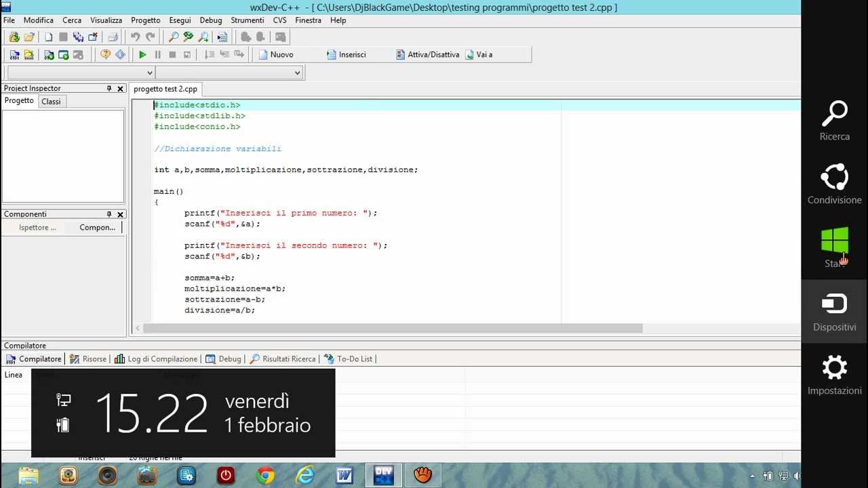
Task: Open the Debug bottom panel tab
Action: point(224,359)
